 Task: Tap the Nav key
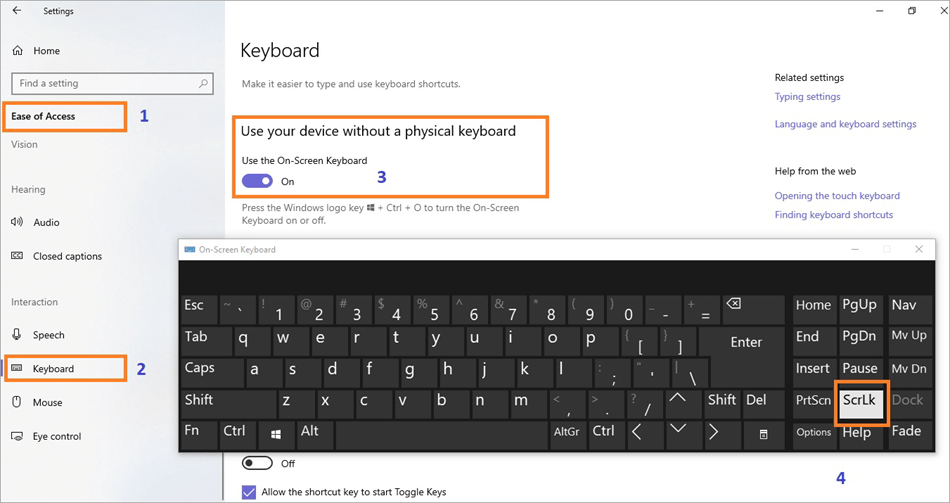[909, 310]
